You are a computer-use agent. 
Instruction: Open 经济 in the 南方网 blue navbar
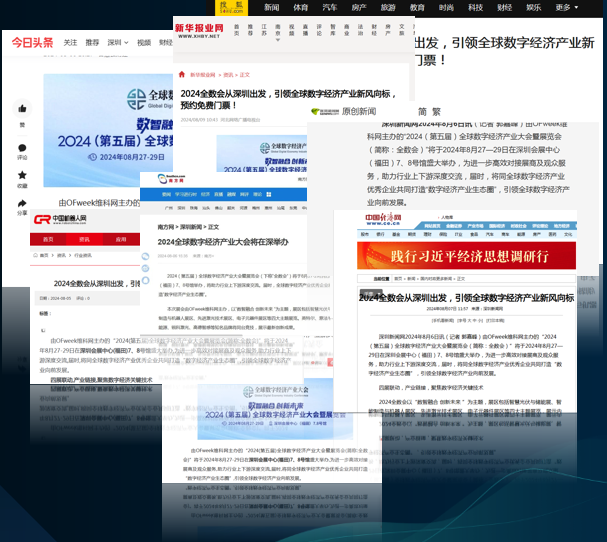(x=205, y=194)
